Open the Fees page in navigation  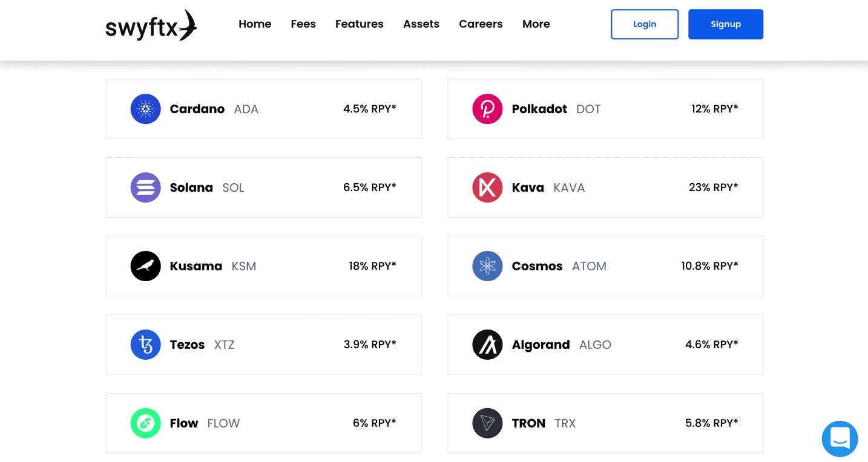[x=303, y=24]
